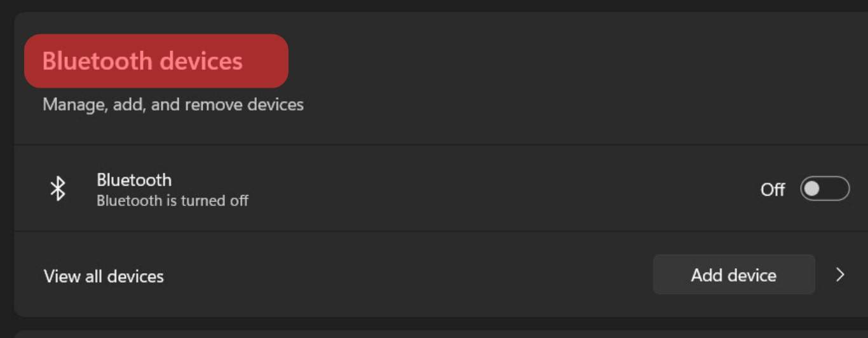The image size is (868, 338).
Task: Click the Bluetooth symbol icon
Action: click(58, 189)
